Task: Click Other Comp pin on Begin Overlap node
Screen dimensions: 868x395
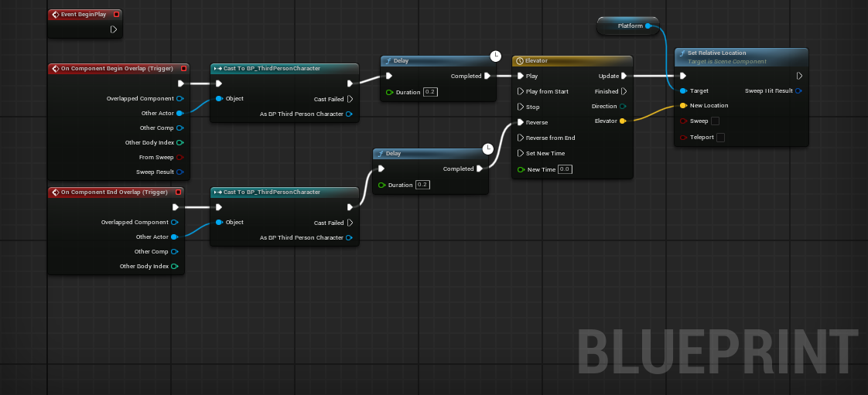Action: [179, 128]
